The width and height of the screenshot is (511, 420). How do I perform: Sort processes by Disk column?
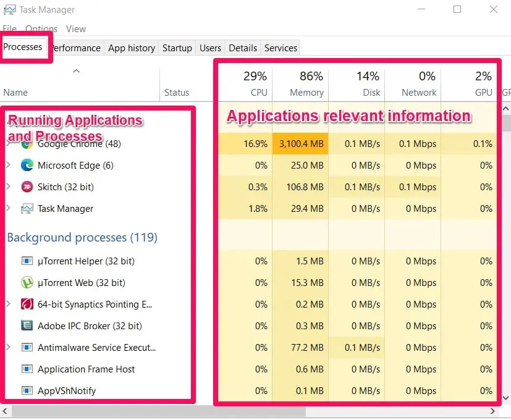[357, 85]
